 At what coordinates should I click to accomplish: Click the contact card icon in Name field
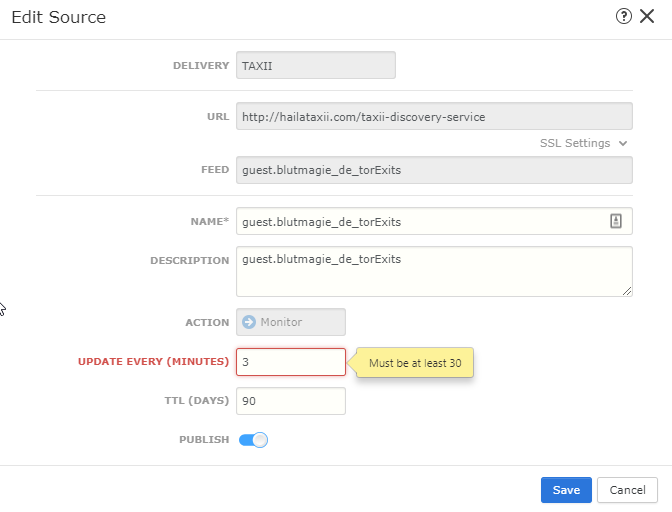click(x=616, y=221)
